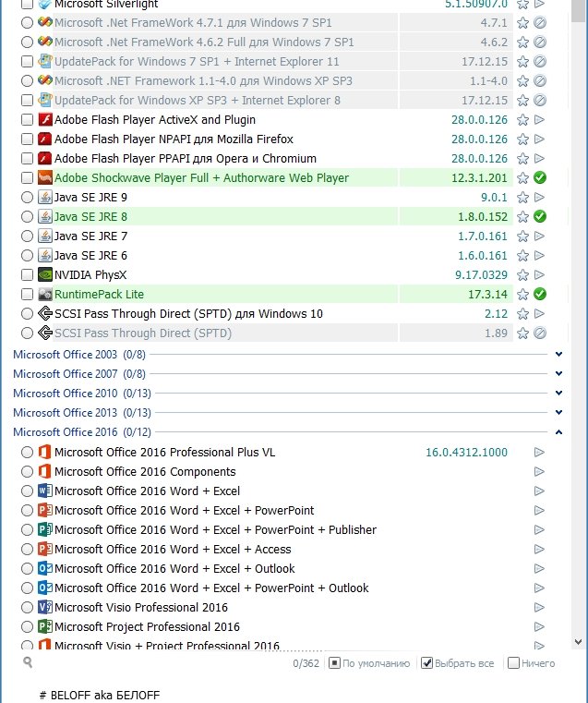Click the vertical scrollbar thumb
The width and height of the screenshot is (588, 703).
point(578,11)
